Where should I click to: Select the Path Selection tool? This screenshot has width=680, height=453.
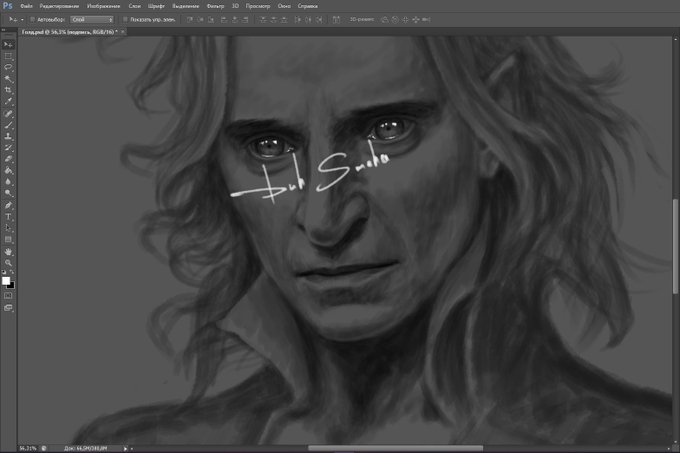[8, 228]
